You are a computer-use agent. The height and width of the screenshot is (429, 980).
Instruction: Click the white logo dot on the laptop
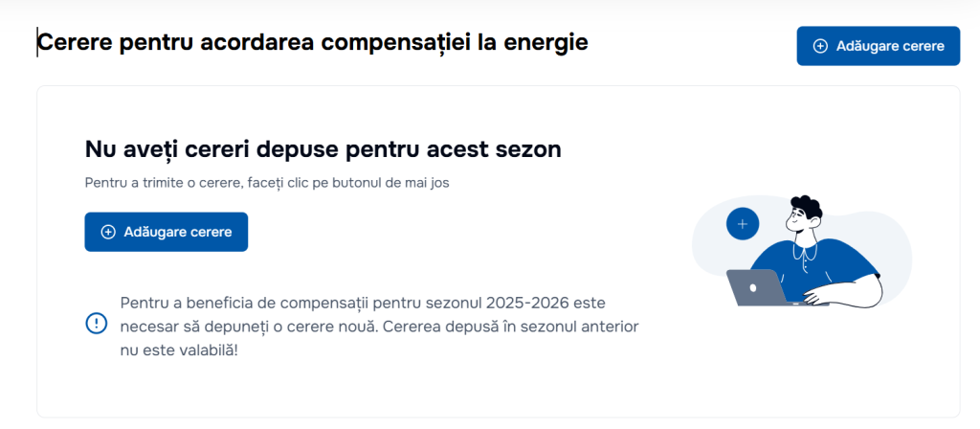coord(752,287)
